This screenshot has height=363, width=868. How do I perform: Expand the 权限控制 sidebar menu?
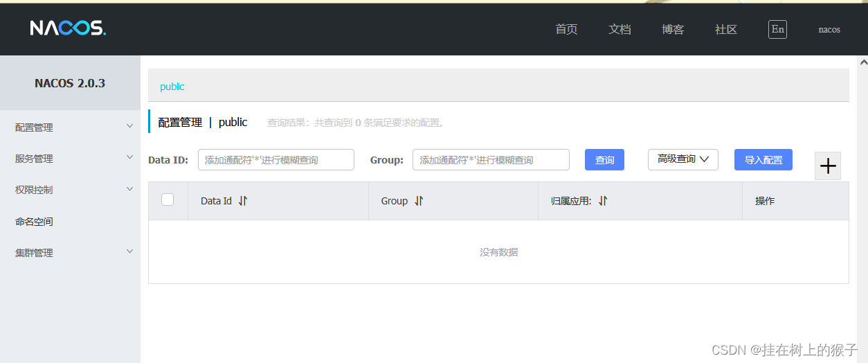(x=70, y=190)
